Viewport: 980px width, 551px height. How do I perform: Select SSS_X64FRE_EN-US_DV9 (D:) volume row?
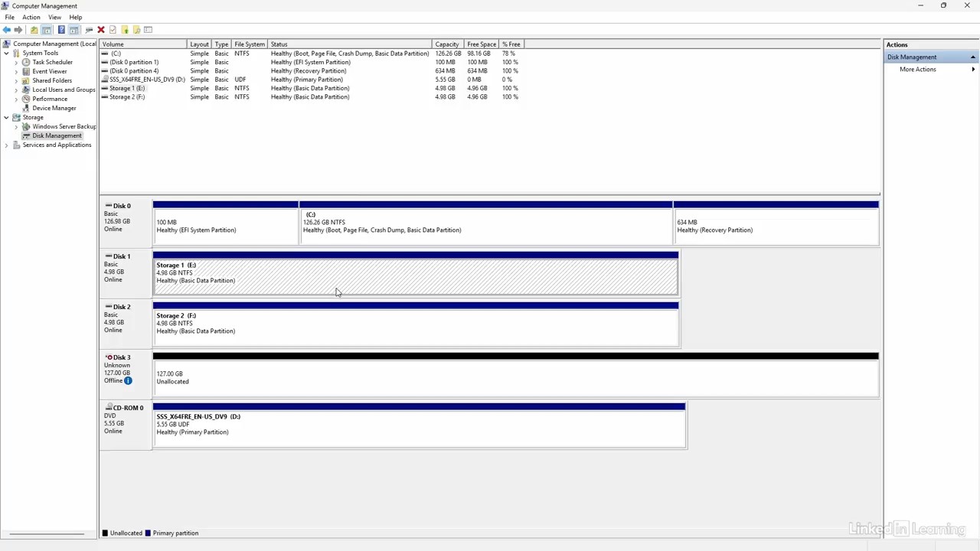[312, 80]
